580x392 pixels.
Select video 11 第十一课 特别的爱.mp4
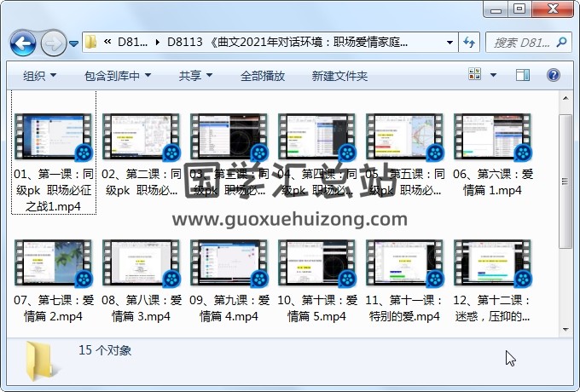(x=405, y=281)
